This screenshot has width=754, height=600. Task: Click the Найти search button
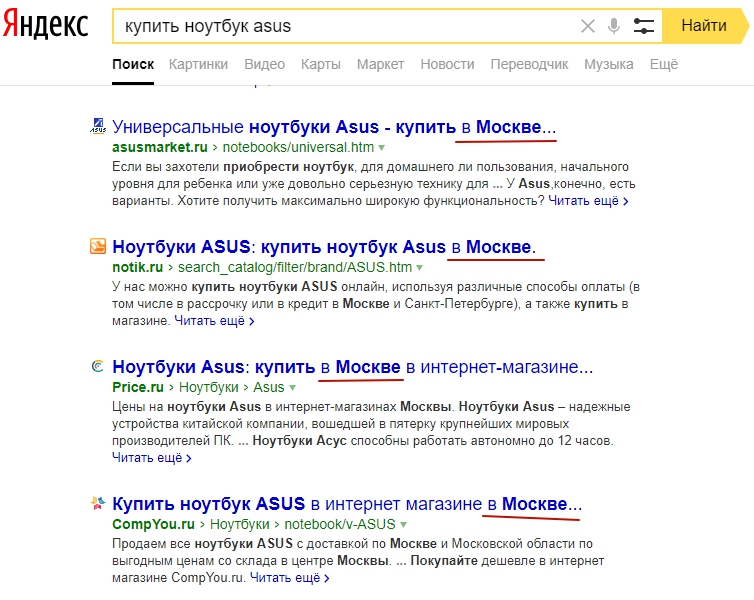[704, 25]
